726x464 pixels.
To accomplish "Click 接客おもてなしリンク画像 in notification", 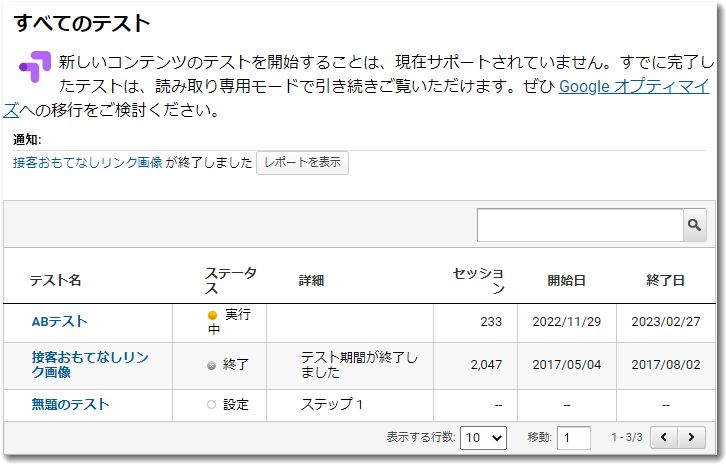I will click(x=87, y=163).
